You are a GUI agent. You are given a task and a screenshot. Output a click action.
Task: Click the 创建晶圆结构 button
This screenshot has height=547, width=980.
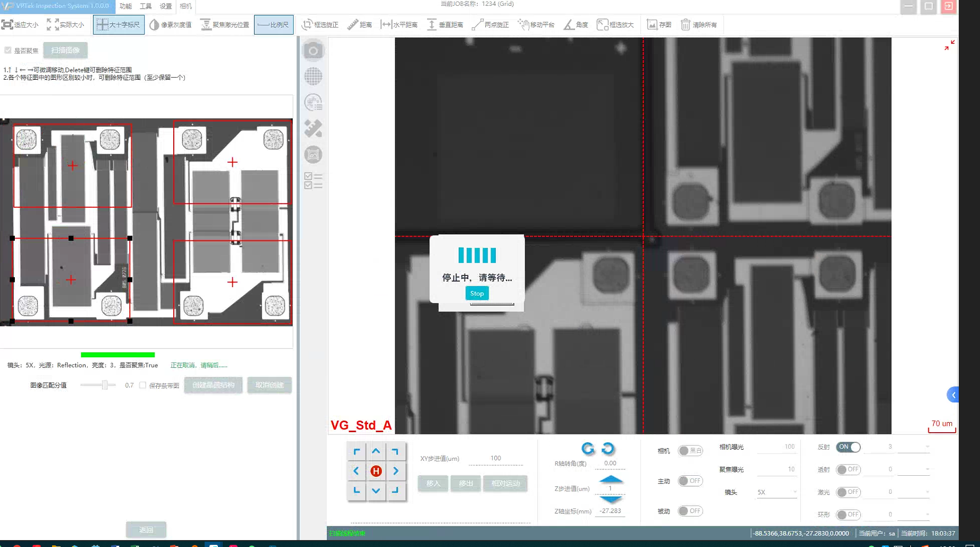click(x=213, y=385)
